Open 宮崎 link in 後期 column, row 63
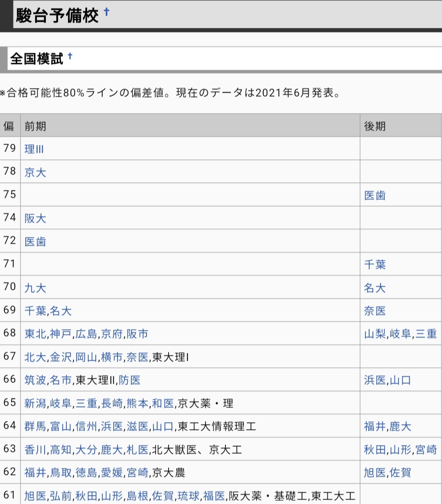Screen dimensions: 442x504 pos(426,450)
